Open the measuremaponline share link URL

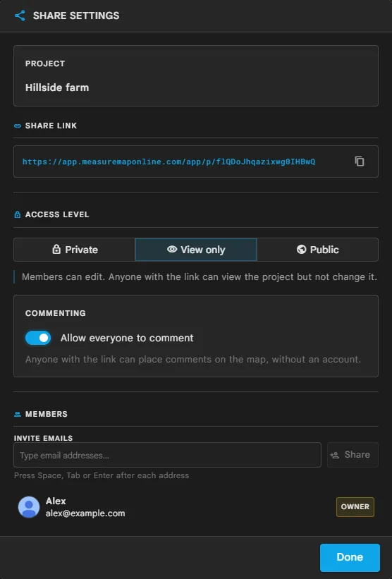click(169, 161)
